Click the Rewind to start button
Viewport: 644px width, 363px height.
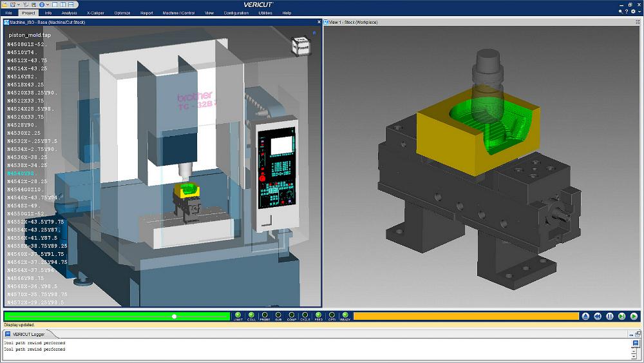[x=598, y=316]
